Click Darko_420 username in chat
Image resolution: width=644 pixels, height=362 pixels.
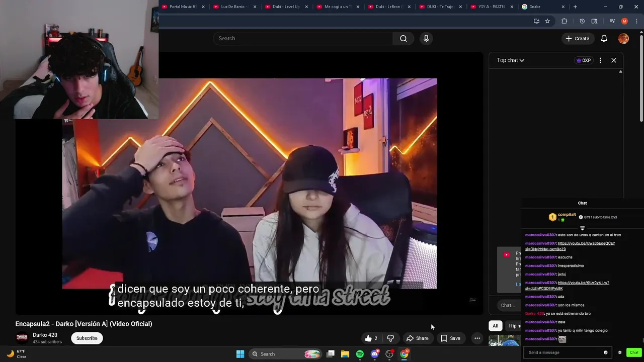535,313
